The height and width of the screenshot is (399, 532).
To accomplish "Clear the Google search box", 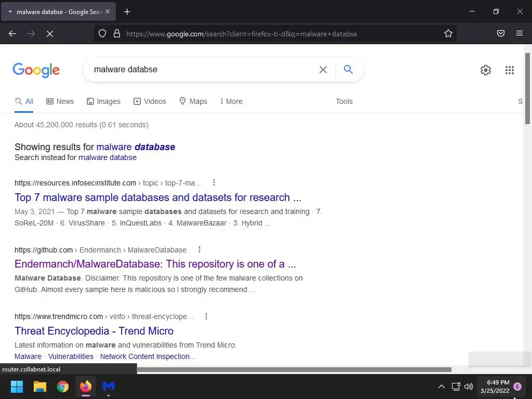I will click(x=323, y=70).
